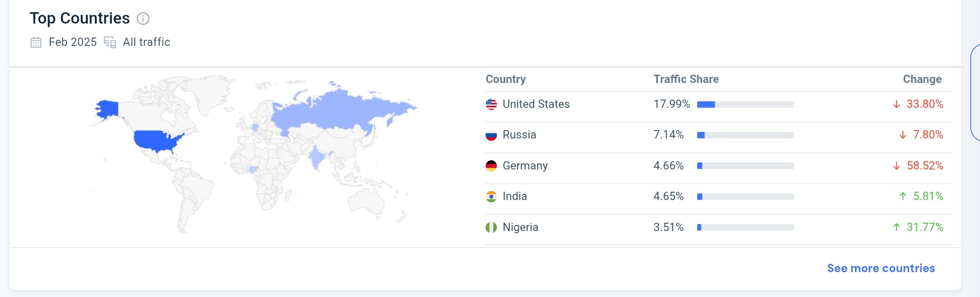The image size is (980, 297).
Task: Click the Change column header
Action: (x=922, y=79)
